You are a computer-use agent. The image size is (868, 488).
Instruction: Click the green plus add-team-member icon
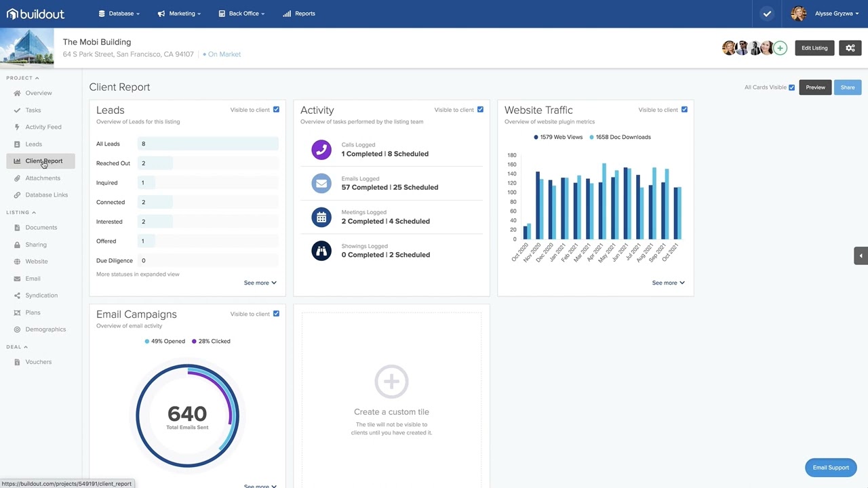[780, 48]
